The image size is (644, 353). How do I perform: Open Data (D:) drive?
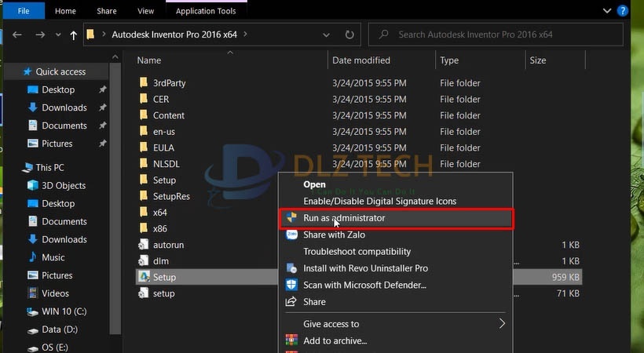click(x=60, y=329)
